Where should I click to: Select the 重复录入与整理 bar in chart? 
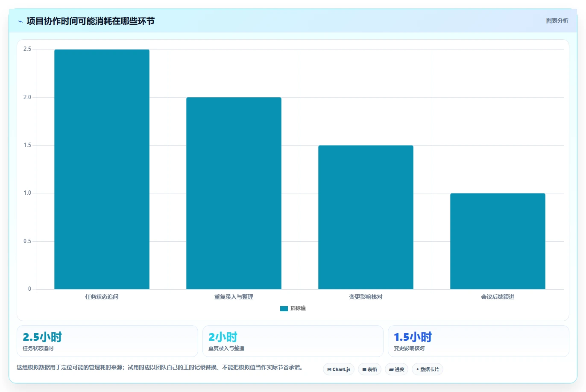[234, 193]
